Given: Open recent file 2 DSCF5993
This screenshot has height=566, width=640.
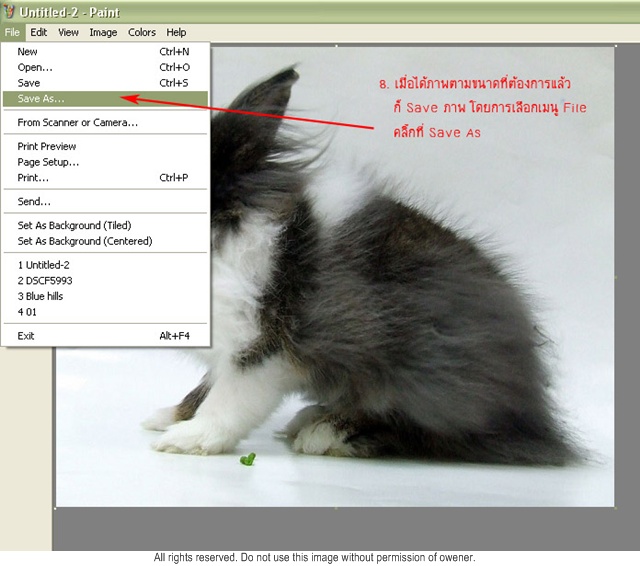Looking at the screenshot, I should point(105,281).
